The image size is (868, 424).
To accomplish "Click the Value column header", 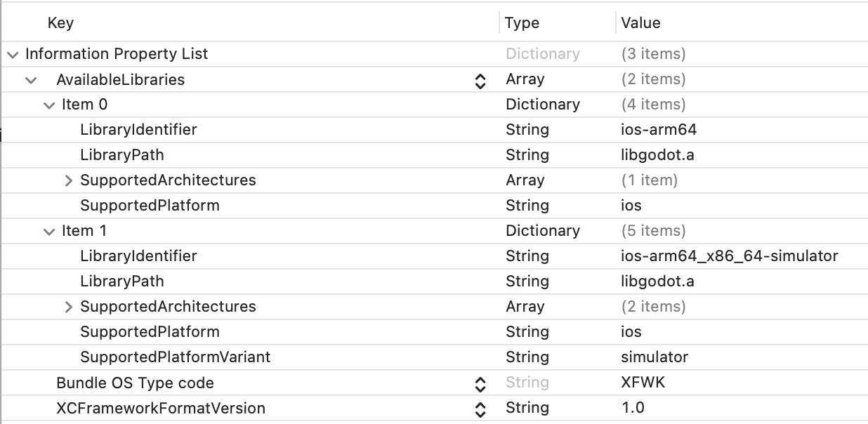I will (x=640, y=23).
